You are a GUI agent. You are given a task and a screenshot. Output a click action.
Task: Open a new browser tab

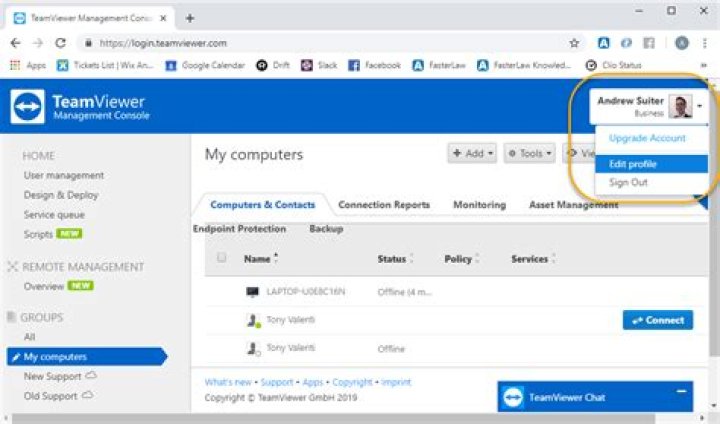click(x=190, y=18)
